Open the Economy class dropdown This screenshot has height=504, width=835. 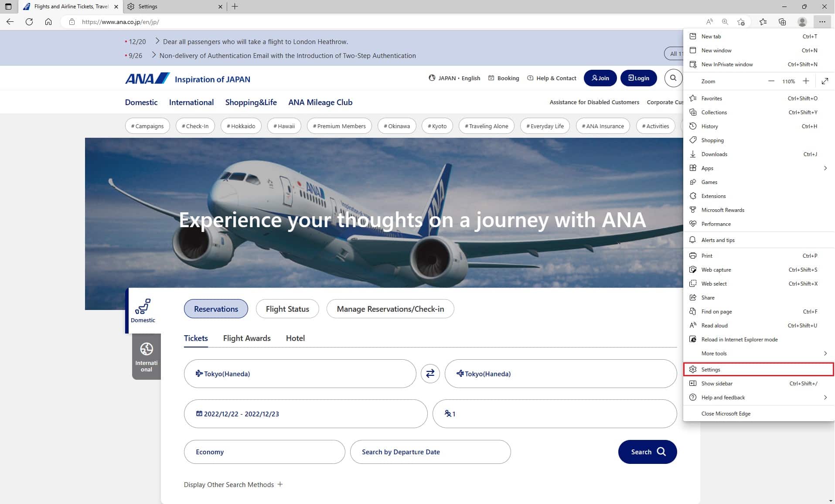pyautogui.click(x=264, y=452)
